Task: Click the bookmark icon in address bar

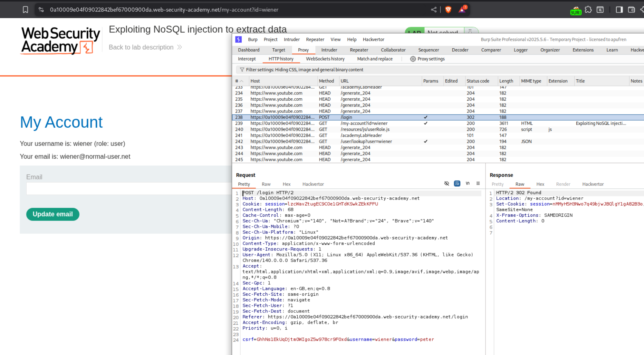Action: 25,10
